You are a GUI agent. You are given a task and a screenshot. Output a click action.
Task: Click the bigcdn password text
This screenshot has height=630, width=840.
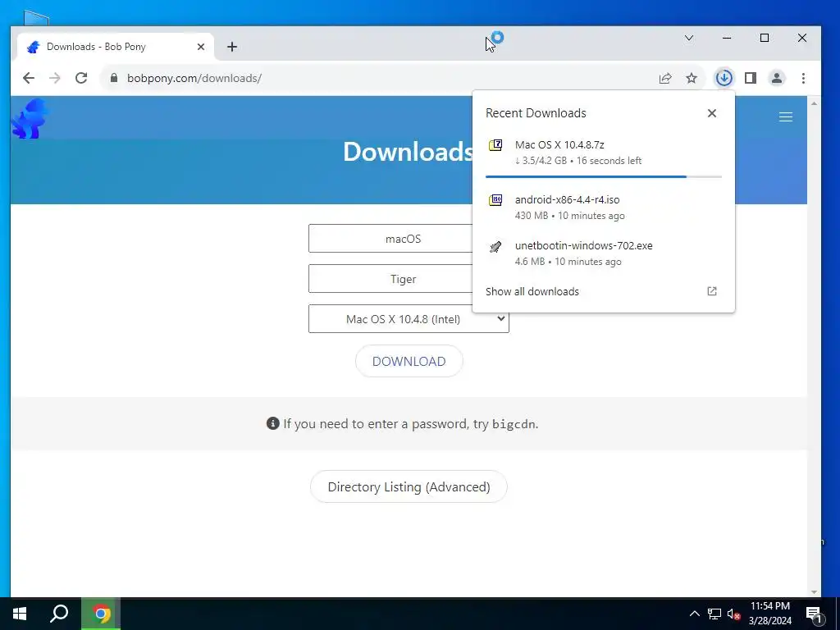coord(514,424)
